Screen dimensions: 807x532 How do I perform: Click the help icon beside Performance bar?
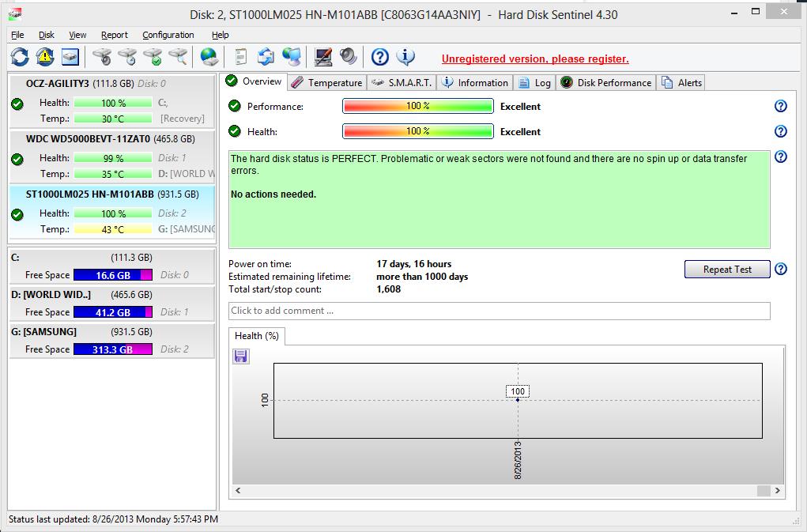point(780,106)
